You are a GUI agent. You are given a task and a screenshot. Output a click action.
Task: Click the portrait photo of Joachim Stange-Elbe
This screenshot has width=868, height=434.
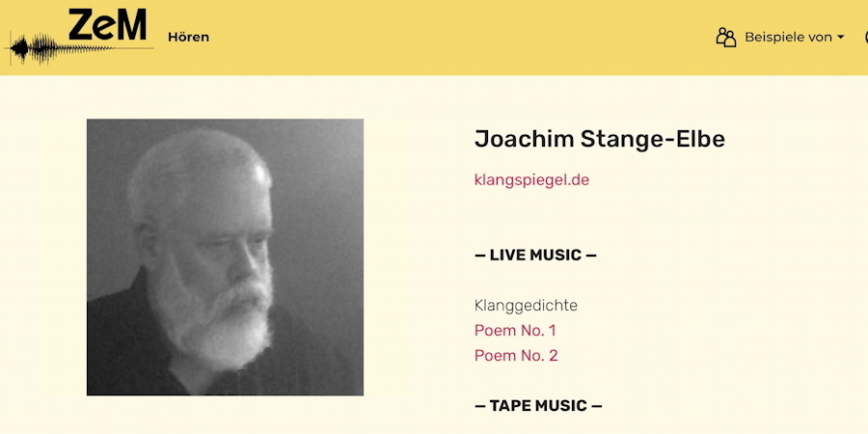(225, 257)
